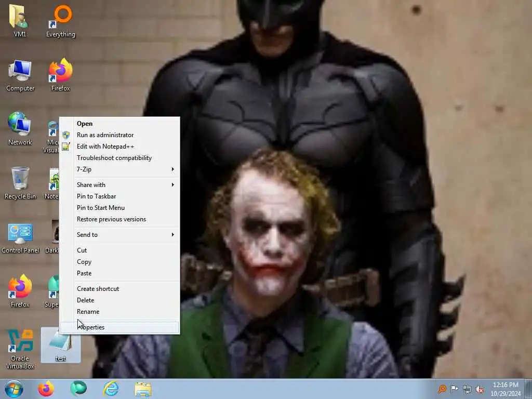
Task: Choose Pin to Start Menu
Action: pyautogui.click(x=120, y=208)
